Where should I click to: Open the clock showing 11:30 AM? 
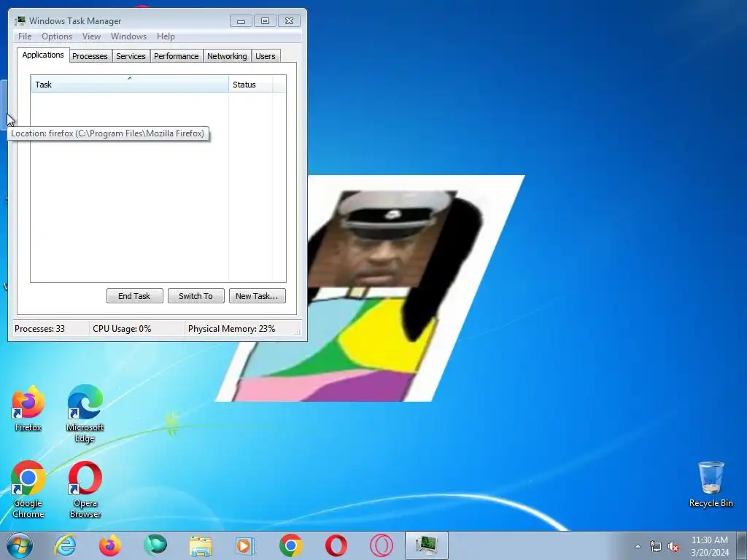click(x=710, y=546)
